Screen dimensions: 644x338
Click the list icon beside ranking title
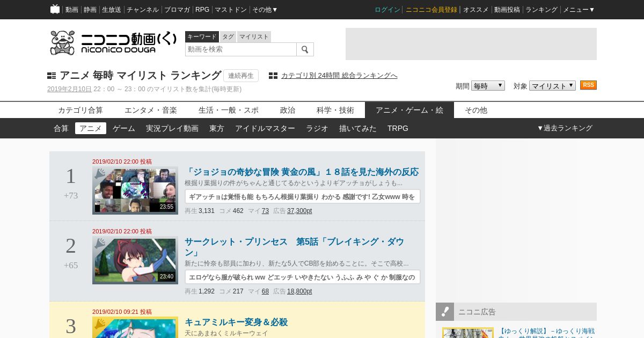(x=52, y=76)
